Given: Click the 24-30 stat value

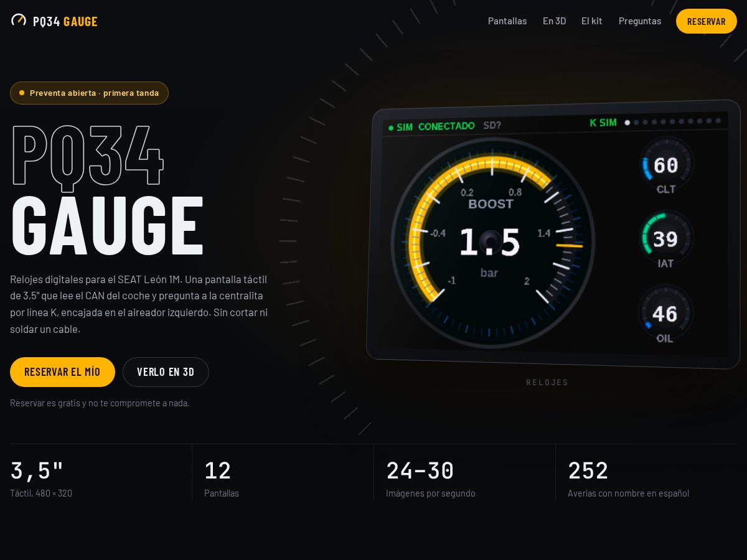Looking at the screenshot, I should [420, 470].
